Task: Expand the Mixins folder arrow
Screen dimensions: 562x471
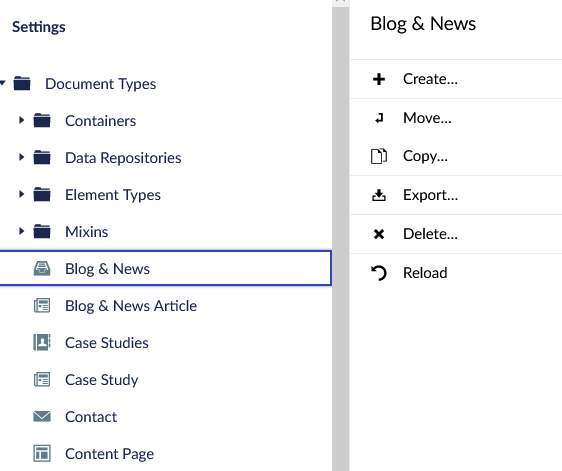Action: pos(22,231)
